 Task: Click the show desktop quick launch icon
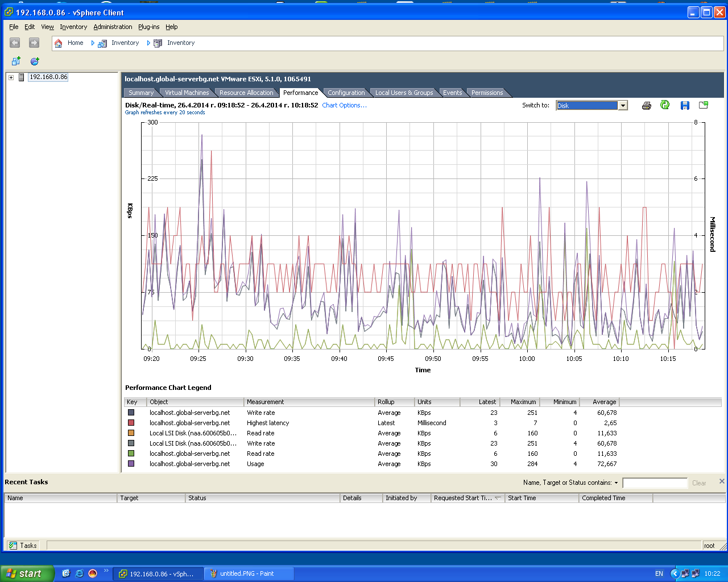coord(66,573)
